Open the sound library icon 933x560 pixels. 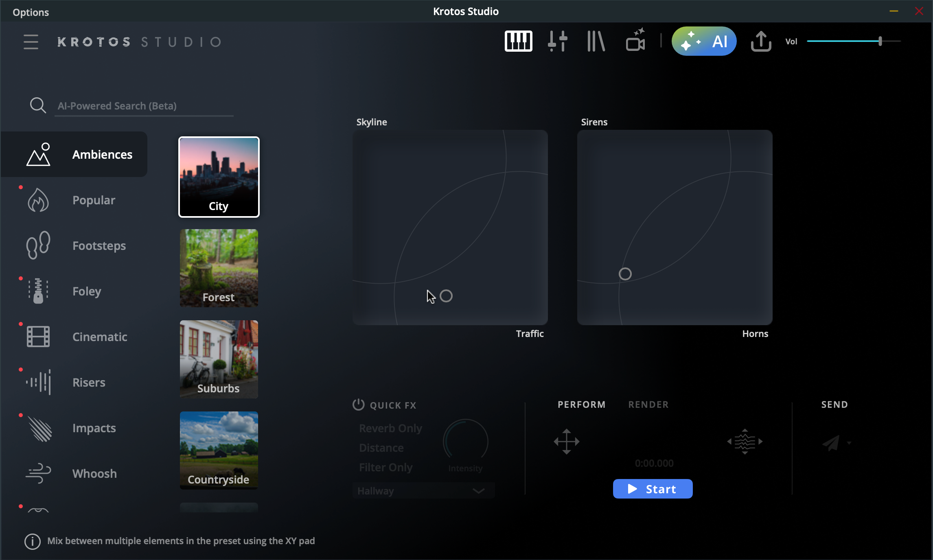click(596, 41)
